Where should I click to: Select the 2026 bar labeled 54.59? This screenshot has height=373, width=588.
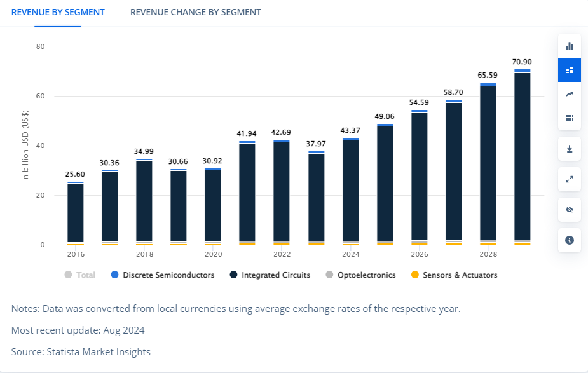420,177
